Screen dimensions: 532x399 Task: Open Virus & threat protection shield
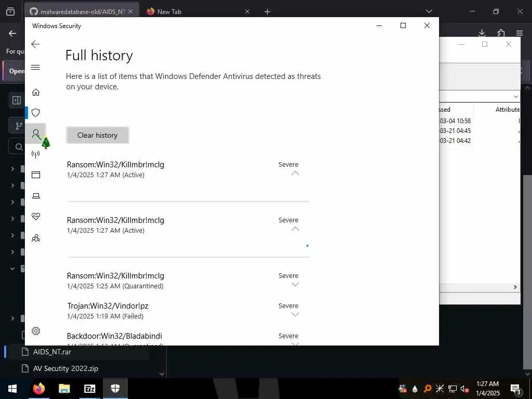36,113
